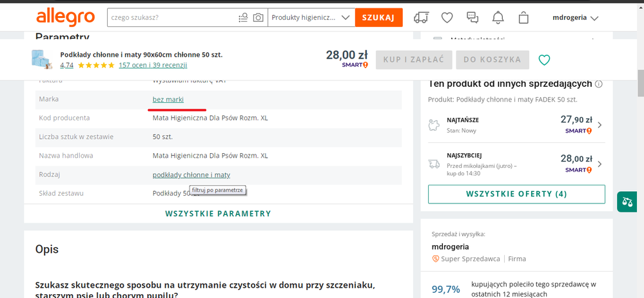Filter by 'podkłady chłonne i maty' link
Viewport: 644px width, 298px height.
coord(191,175)
